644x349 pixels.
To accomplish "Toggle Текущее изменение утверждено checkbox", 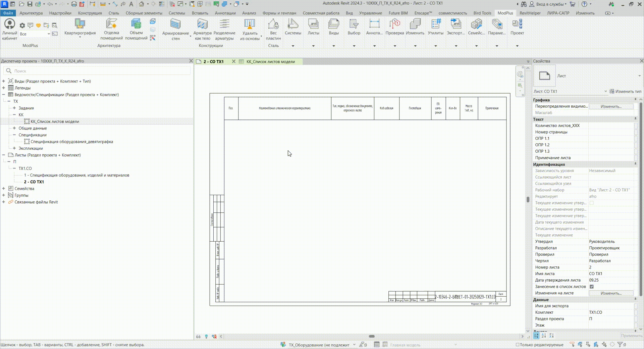I will (592, 203).
